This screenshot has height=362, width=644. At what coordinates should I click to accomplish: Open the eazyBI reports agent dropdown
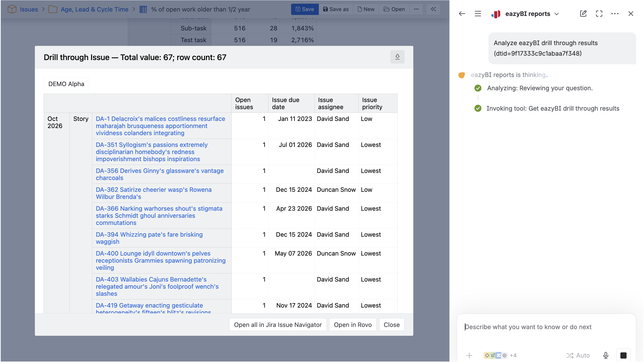(x=556, y=14)
